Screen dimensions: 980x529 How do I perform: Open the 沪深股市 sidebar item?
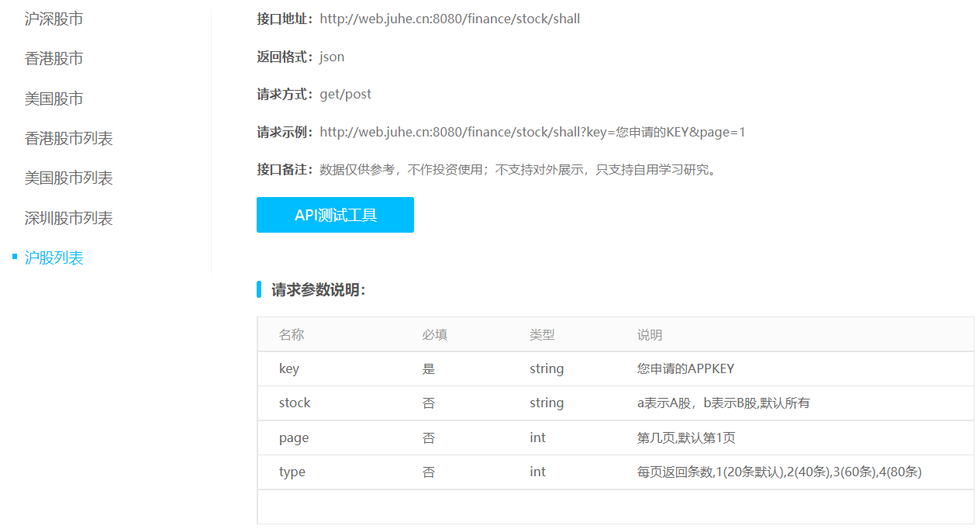pos(53,19)
